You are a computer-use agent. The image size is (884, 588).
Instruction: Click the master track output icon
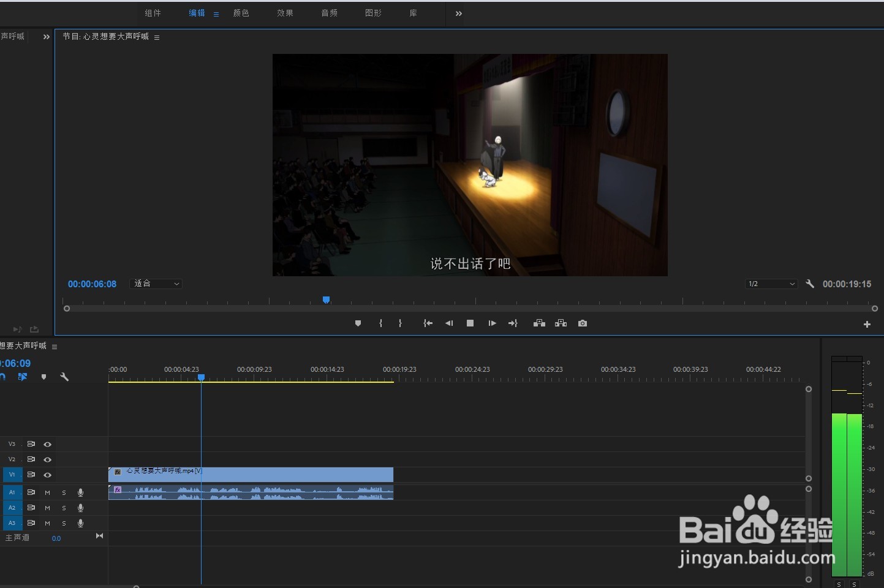[100, 536]
